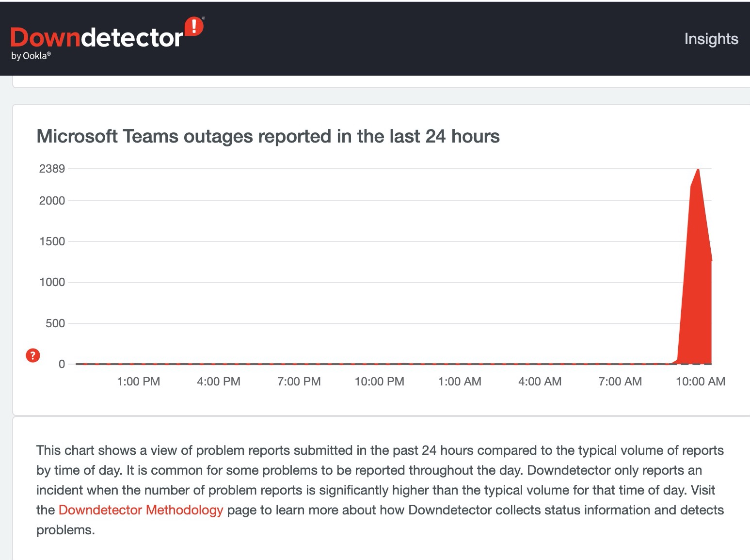The width and height of the screenshot is (750, 560).
Task: Click the 4:00 AM time axis label
Action: coord(540,382)
